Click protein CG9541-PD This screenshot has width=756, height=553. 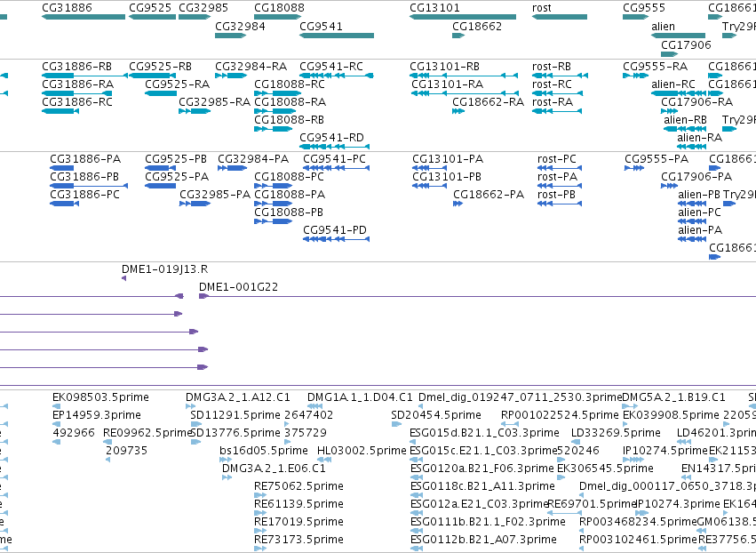[x=336, y=239]
